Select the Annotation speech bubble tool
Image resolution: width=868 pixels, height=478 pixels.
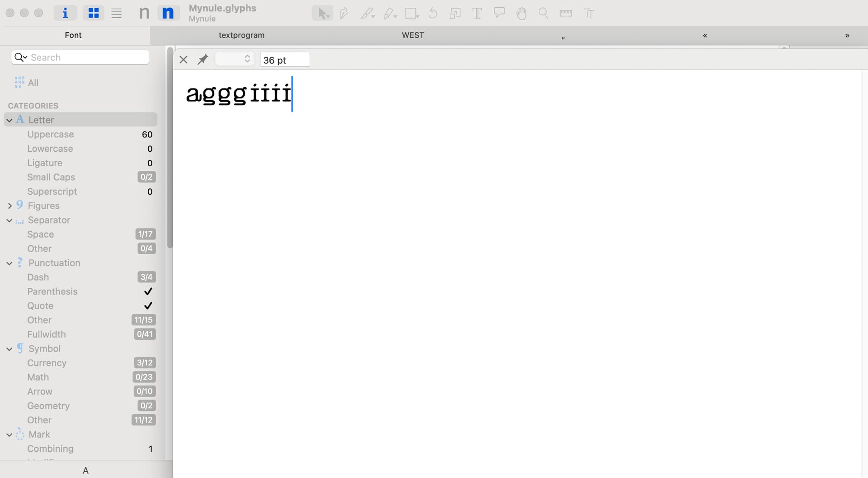499,13
